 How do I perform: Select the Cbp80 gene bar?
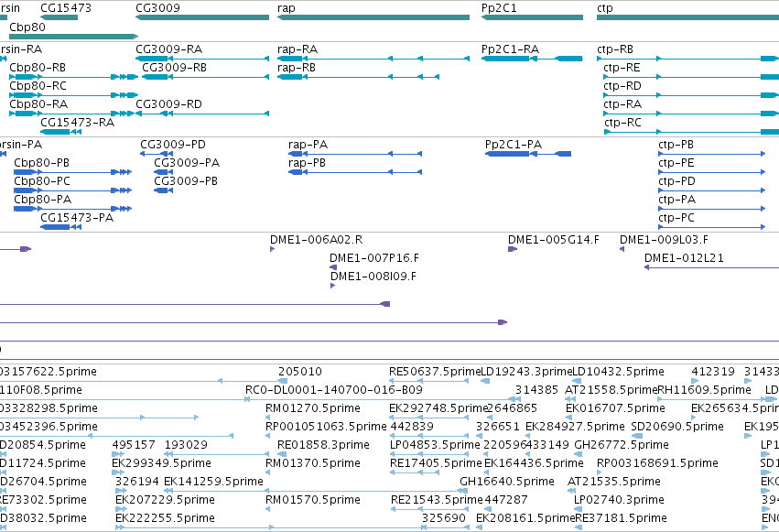[x=73, y=37]
